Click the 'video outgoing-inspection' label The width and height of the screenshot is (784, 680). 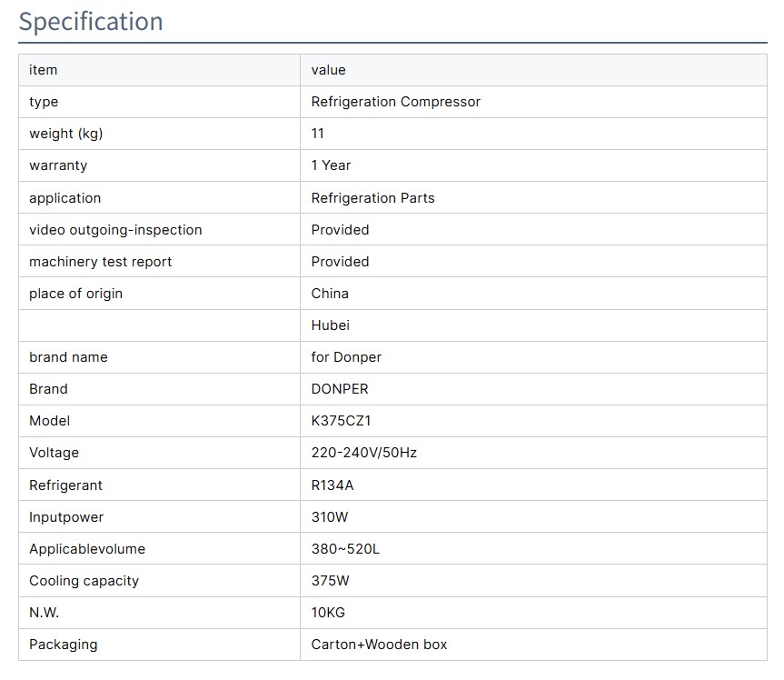click(115, 230)
